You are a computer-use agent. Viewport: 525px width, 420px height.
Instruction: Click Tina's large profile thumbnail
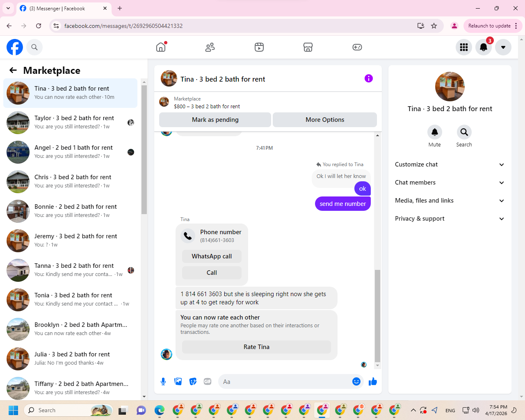pos(450,87)
